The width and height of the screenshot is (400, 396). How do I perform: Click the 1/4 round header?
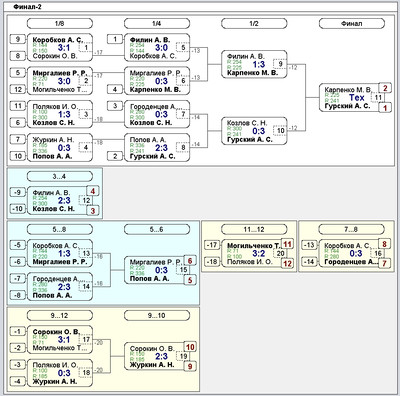(x=157, y=24)
